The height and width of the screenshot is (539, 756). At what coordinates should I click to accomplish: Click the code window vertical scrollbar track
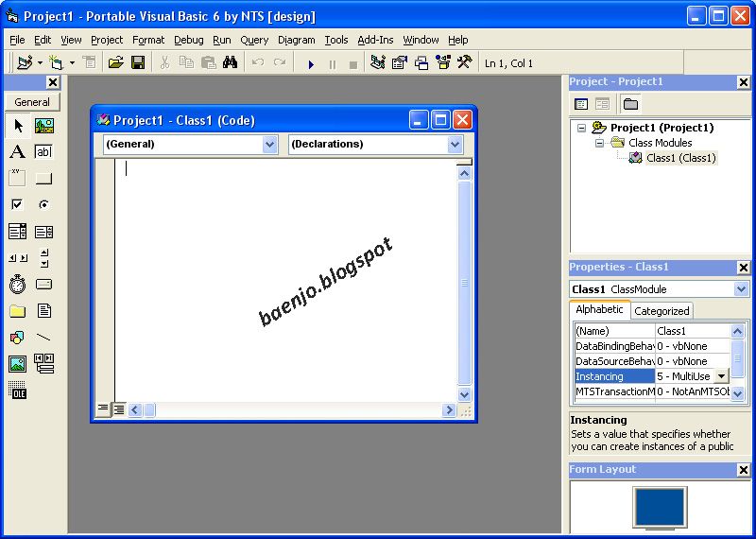pyautogui.click(x=464, y=284)
